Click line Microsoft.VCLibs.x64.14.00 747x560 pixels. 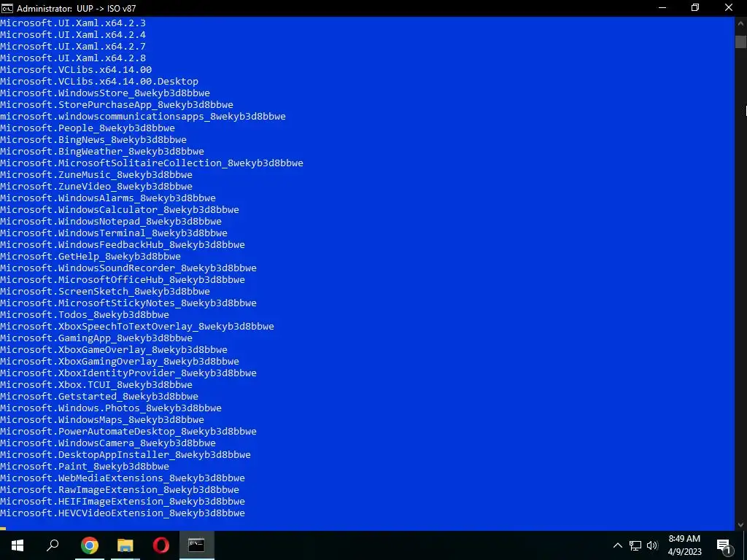76,69
